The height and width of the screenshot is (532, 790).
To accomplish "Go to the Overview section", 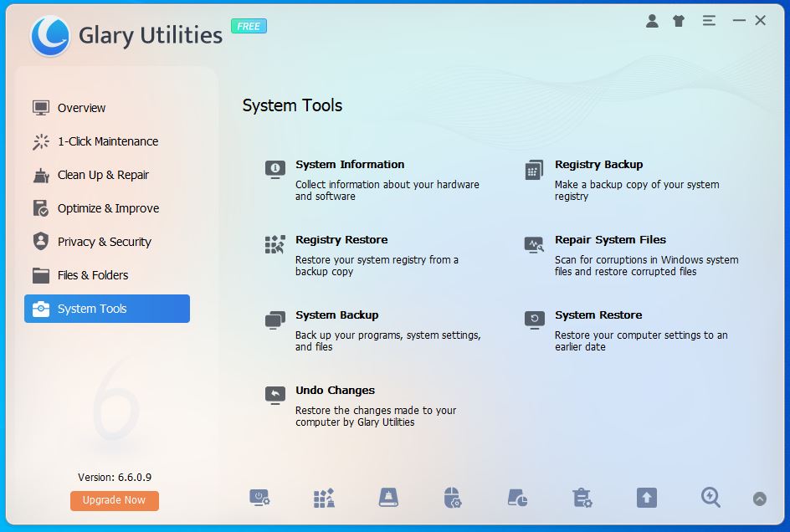I will (107, 108).
